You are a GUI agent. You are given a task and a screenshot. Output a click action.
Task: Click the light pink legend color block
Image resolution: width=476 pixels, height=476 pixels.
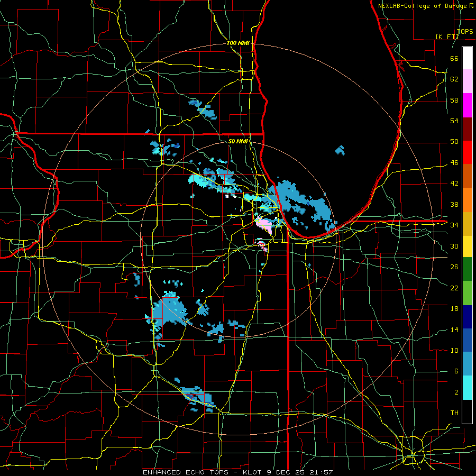click(x=467, y=81)
